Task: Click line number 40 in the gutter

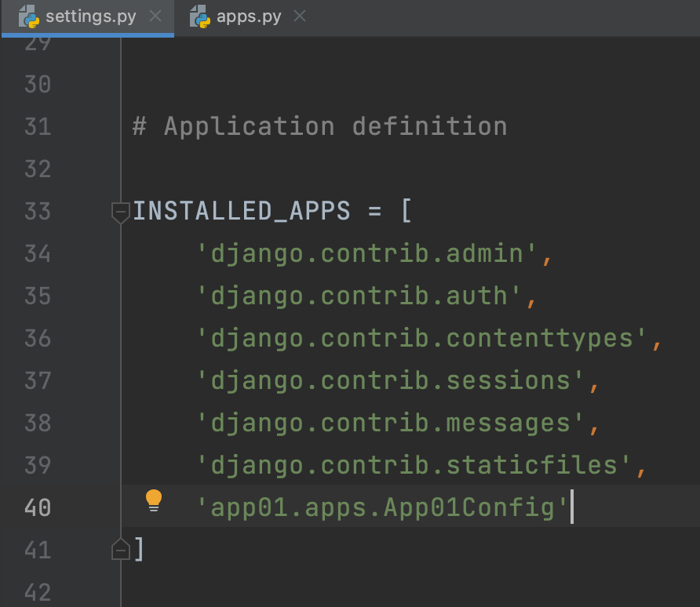Action: (x=38, y=508)
